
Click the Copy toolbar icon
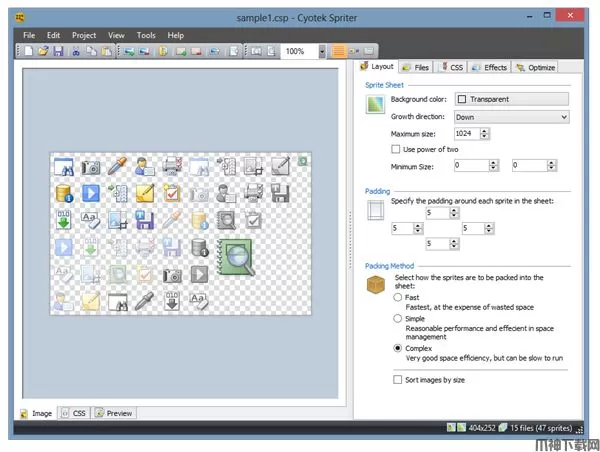coord(91,51)
